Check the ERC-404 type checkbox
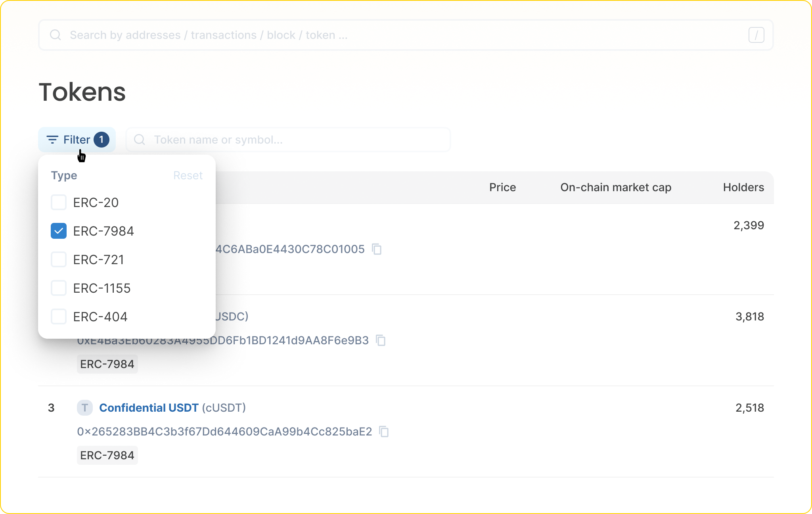 [x=59, y=317]
